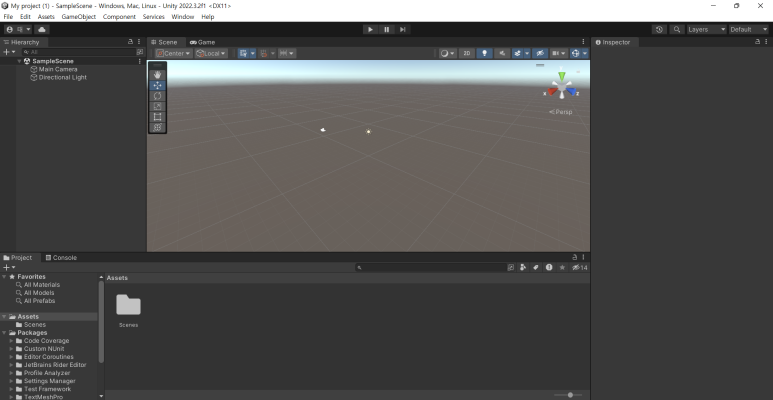Select the Rotate tool in Scene
This screenshot has height=400, width=773.
[x=157, y=96]
